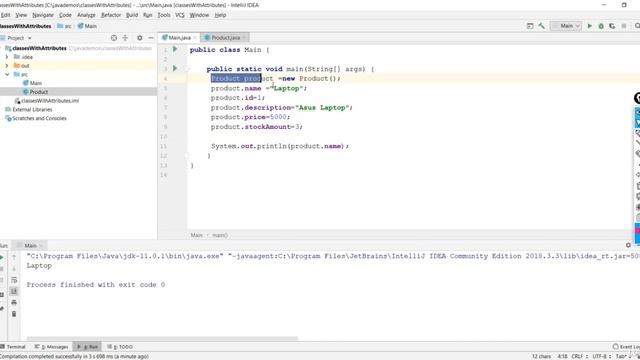The width and height of the screenshot is (640, 360).
Task: Move up the stack trace arrow in Run panel
Action: 14,257
